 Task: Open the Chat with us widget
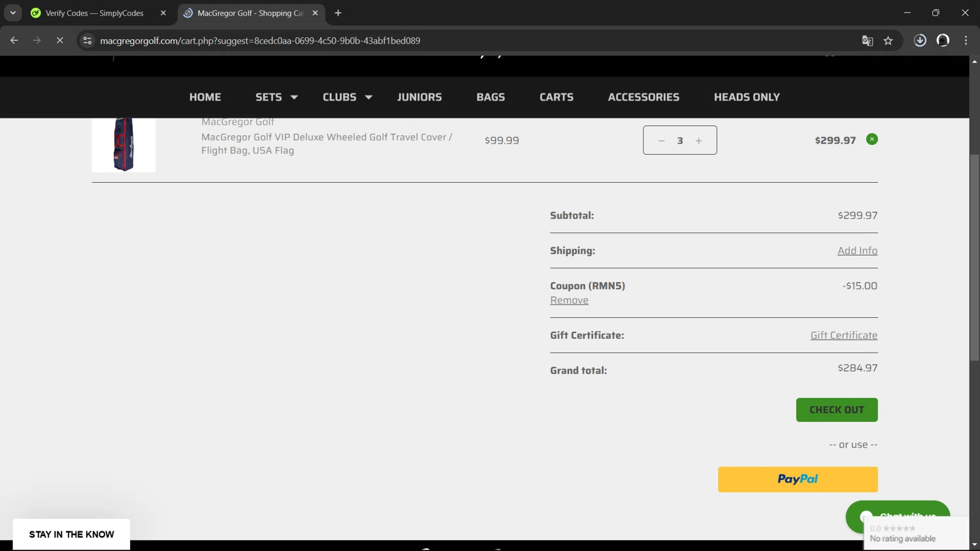[898, 516]
